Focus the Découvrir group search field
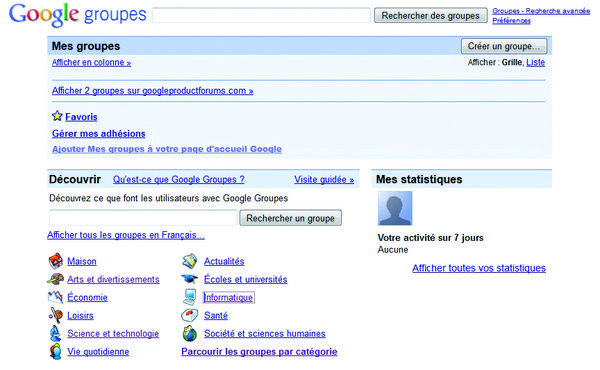The image size is (600, 370). tap(143, 218)
